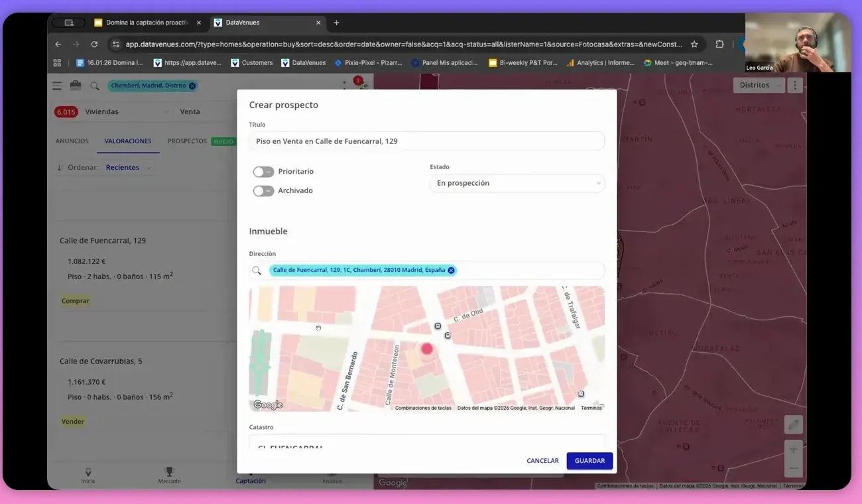Zoom in on the background map

point(793,449)
